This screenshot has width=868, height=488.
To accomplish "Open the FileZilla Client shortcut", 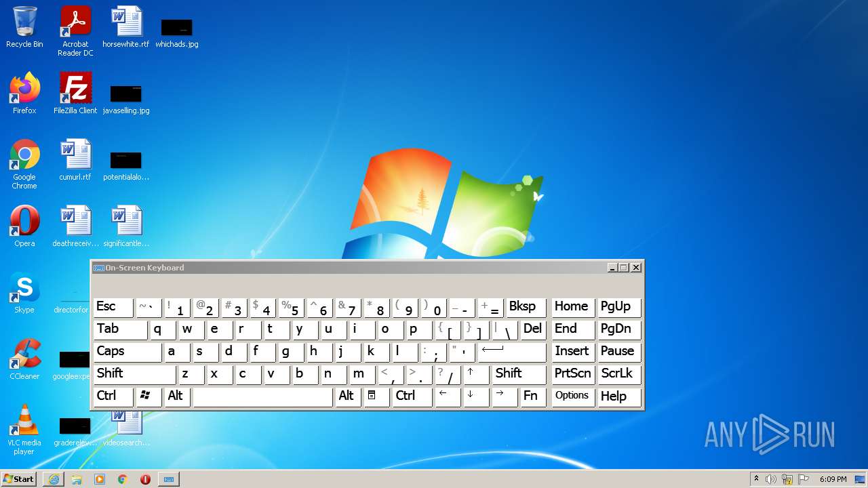I will coord(75,94).
